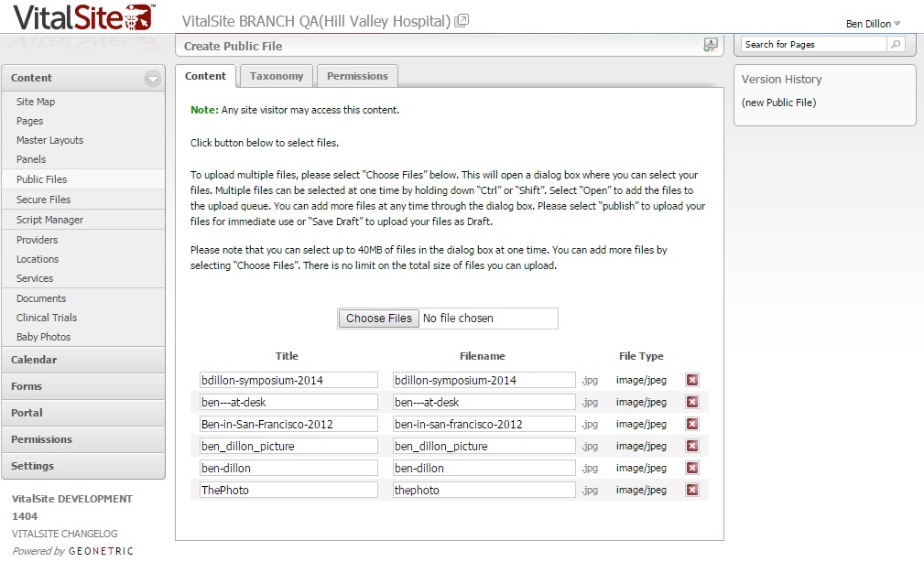Remove the ben---at-desk file row

pyautogui.click(x=692, y=402)
